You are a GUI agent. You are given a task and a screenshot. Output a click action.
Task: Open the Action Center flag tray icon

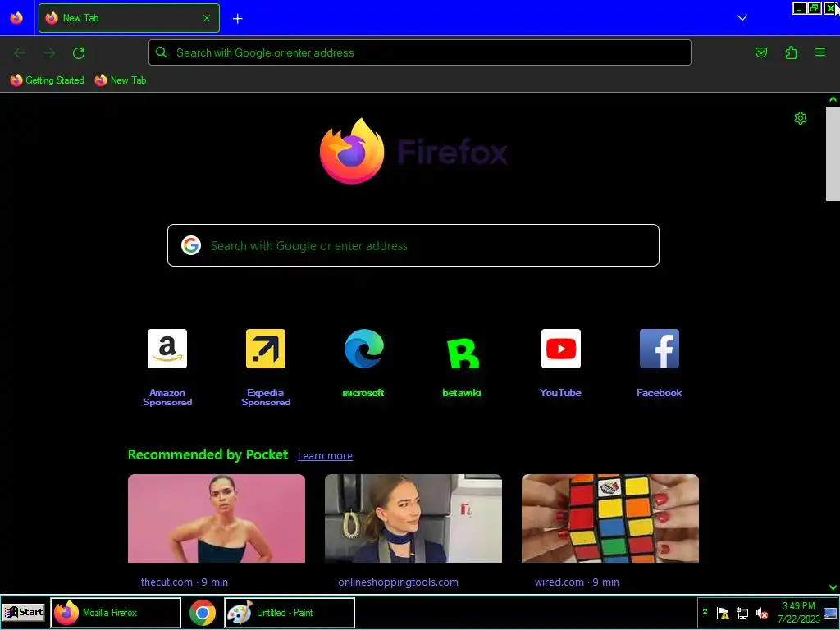click(723, 613)
